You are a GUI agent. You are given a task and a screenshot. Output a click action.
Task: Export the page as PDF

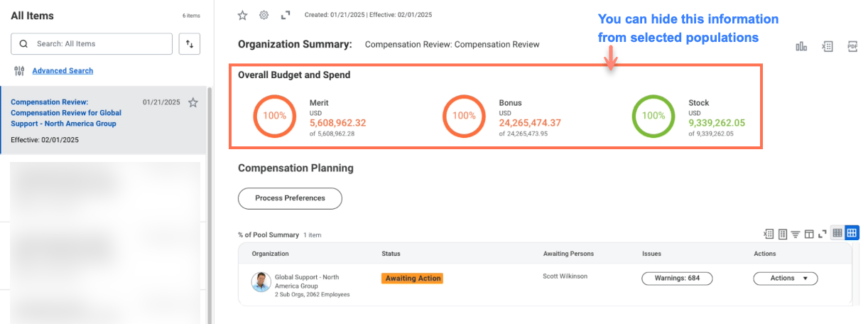tap(852, 46)
